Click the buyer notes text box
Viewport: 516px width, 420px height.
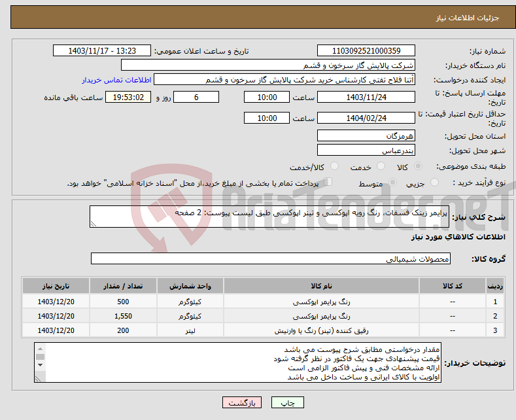point(237,362)
